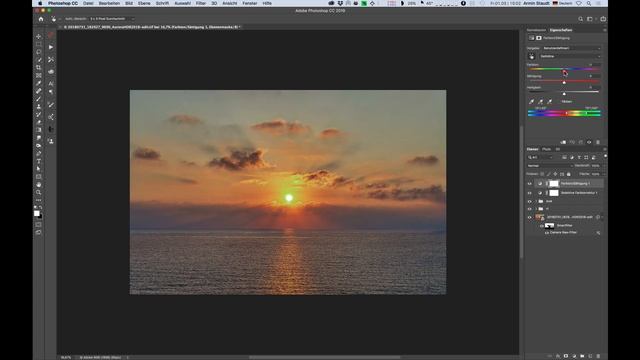
Task: Switch to the Pfade tab
Action: click(x=547, y=149)
